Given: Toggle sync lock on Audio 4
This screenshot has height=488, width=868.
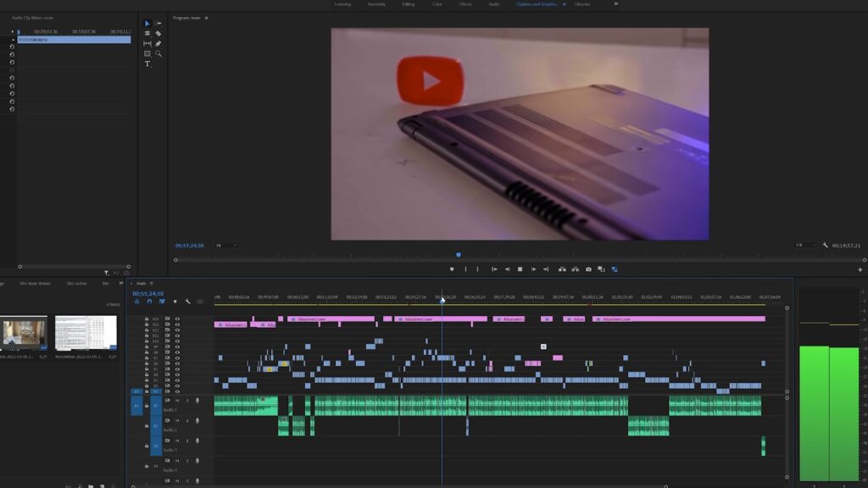Looking at the screenshot, I should click(167, 460).
